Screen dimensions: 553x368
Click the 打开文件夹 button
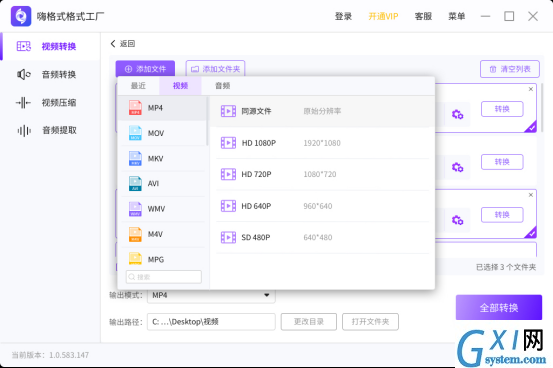(x=370, y=322)
